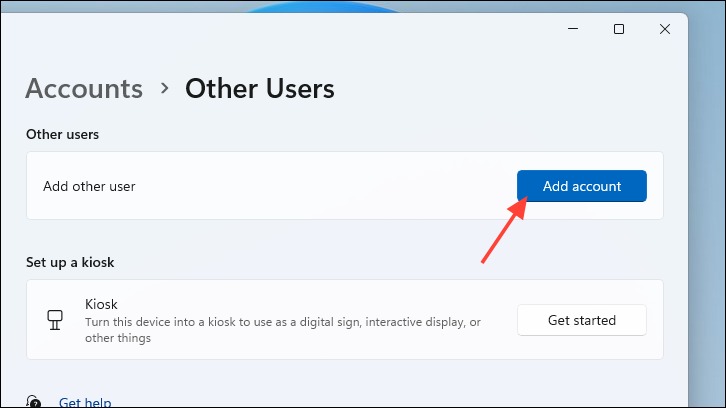Start kiosk setup with Get started
Viewport: 726px width, 408px height.
tap(582, 320)
